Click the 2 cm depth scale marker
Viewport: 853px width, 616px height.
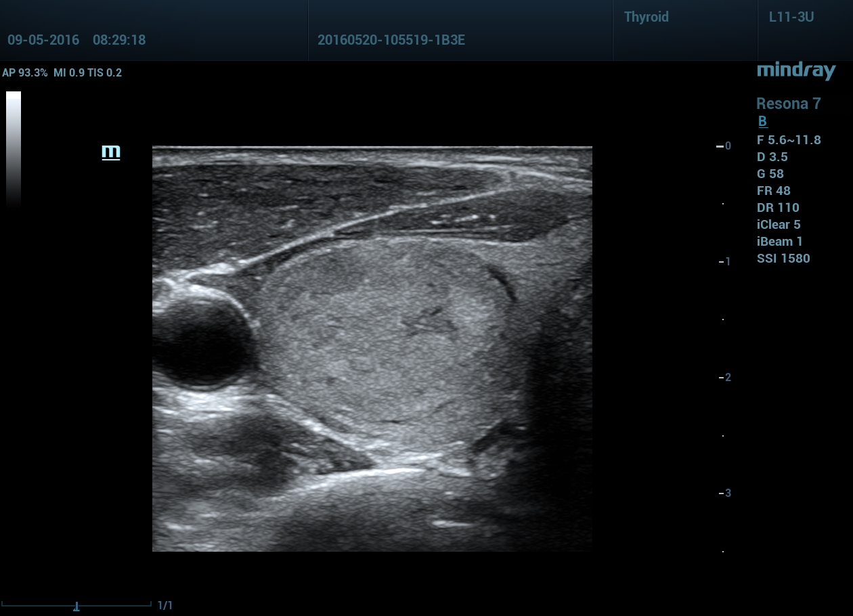click(x=725, y=377)
